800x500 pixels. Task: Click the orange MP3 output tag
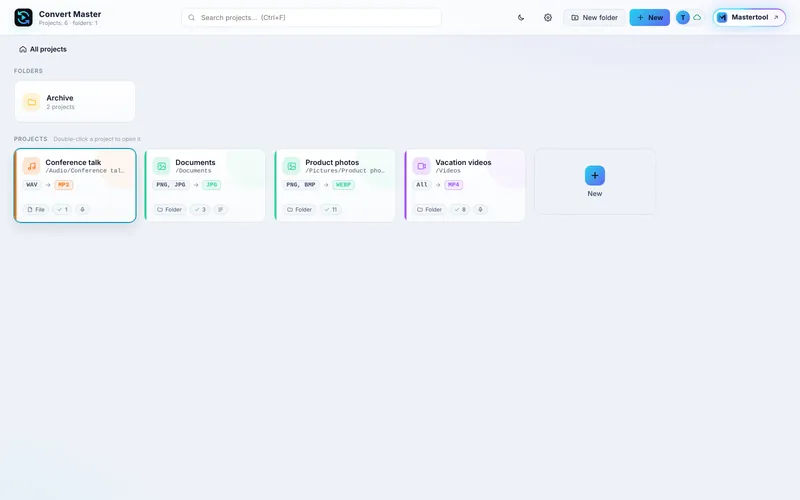click(63, 185)
